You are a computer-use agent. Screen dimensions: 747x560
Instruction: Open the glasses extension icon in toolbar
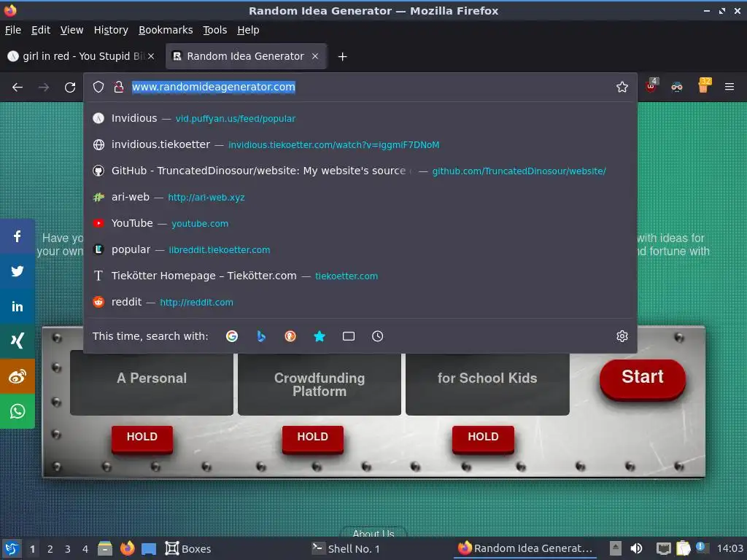pos(676,87)
